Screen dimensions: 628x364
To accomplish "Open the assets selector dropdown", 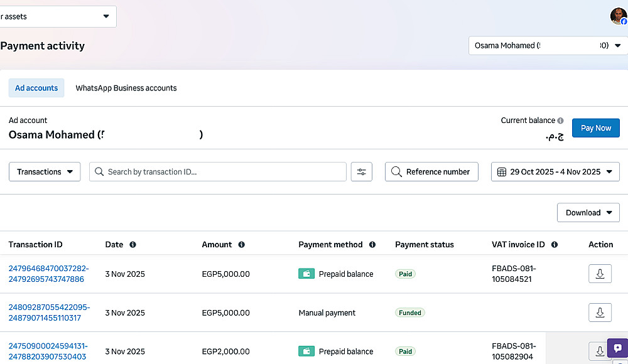I will pyautogui.click(x=57, y=16).
